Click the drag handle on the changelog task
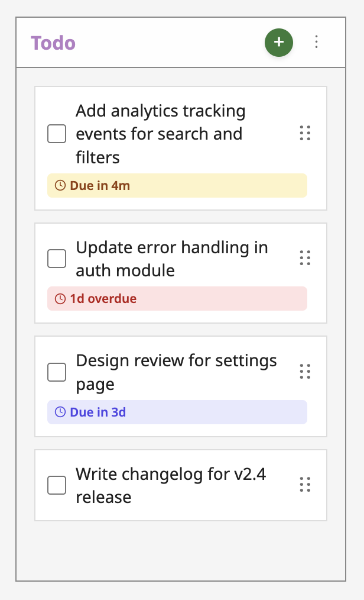Image resolution: width=364 pixels, height=600 pixels. point(305,485)
